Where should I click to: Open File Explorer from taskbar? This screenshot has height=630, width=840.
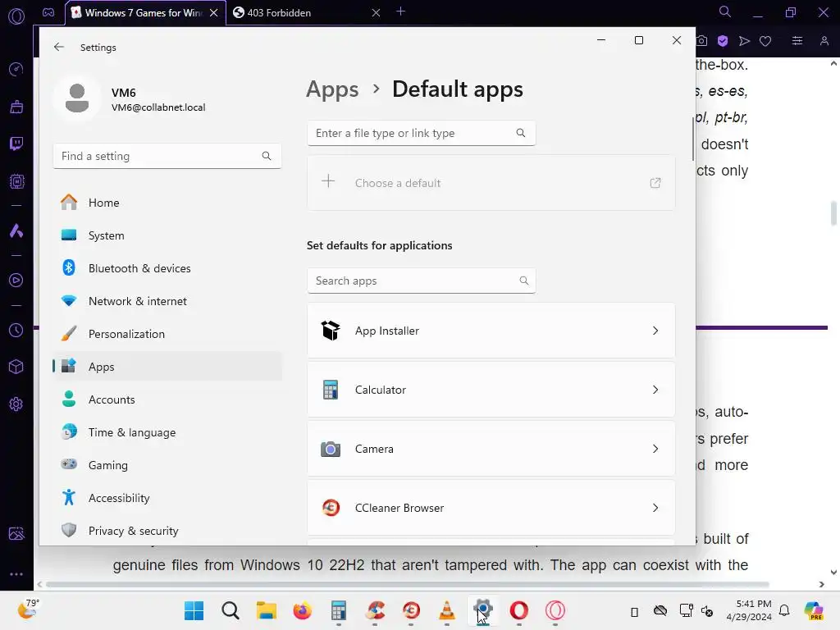click(267, 610)
